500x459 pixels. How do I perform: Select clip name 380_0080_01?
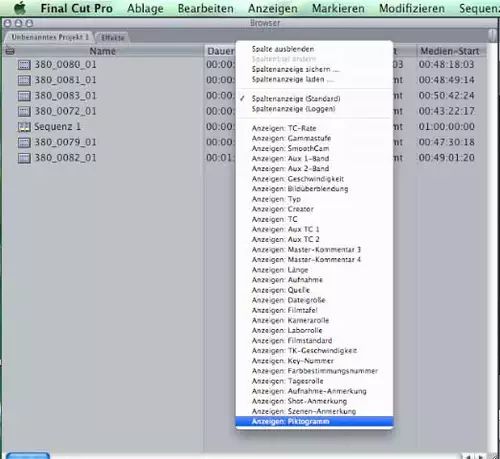(66, 64)
